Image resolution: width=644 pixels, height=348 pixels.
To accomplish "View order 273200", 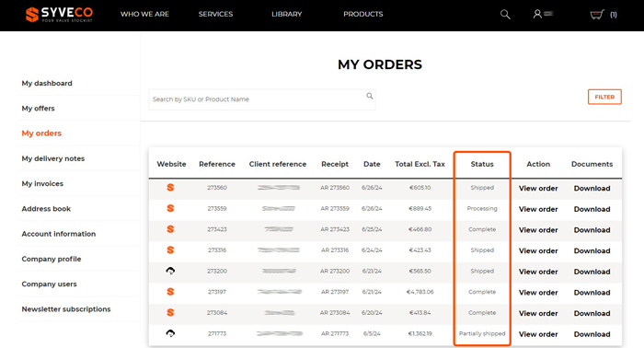I will (538, 272).
